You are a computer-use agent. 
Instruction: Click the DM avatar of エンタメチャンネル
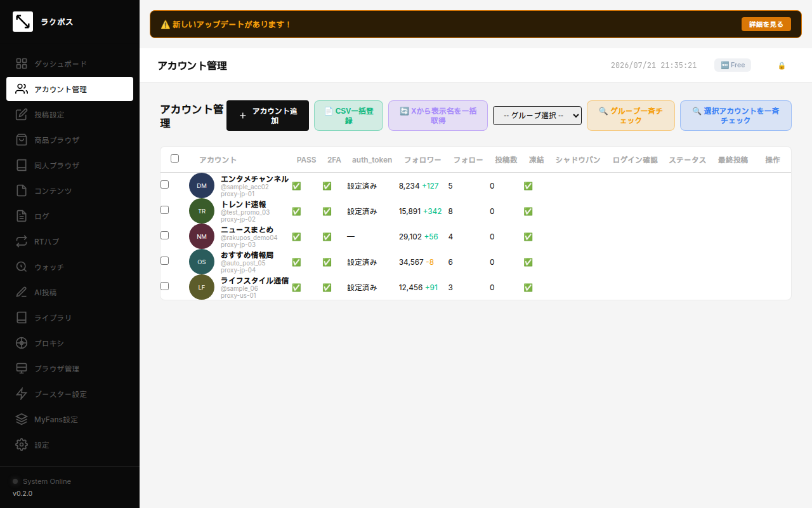pos(202,185)
